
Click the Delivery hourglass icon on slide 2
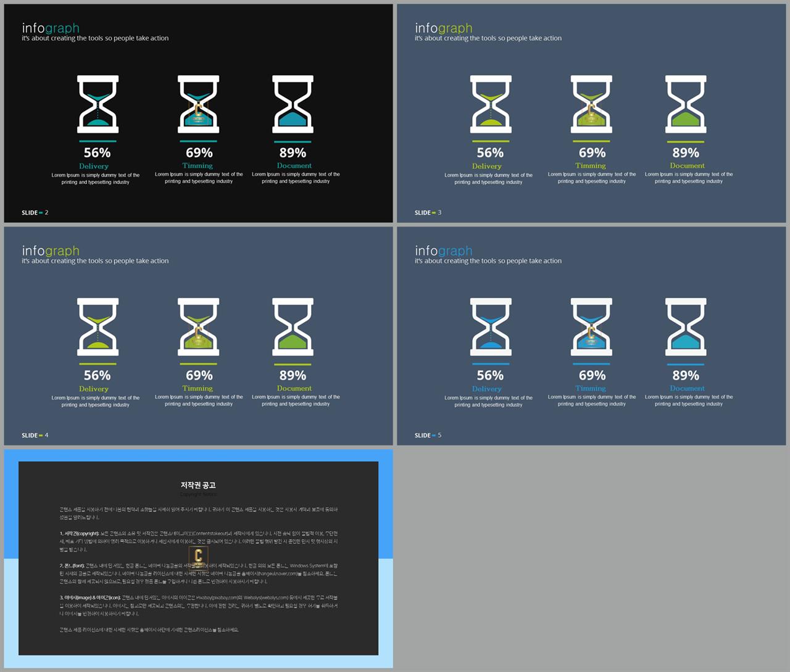click(98, 104)
